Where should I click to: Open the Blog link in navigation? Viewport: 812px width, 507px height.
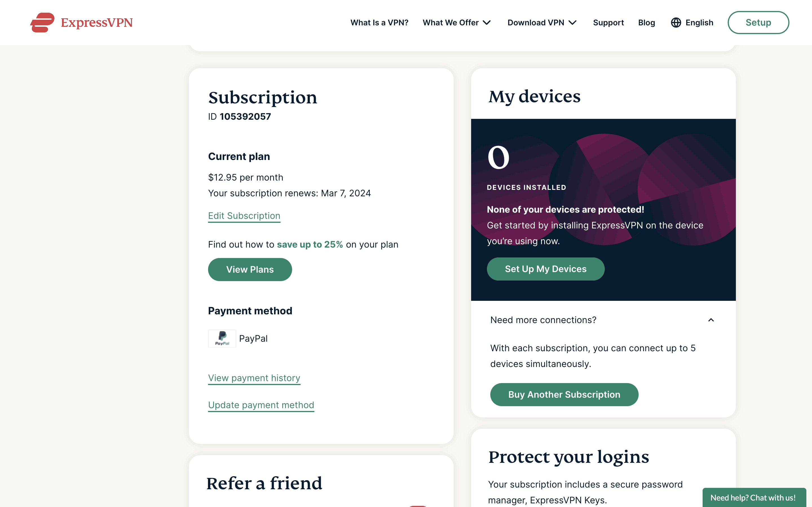tap(646, 23)
